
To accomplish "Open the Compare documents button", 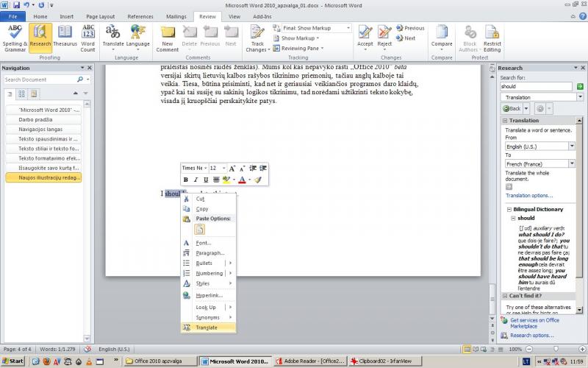I will pos(442,38).
